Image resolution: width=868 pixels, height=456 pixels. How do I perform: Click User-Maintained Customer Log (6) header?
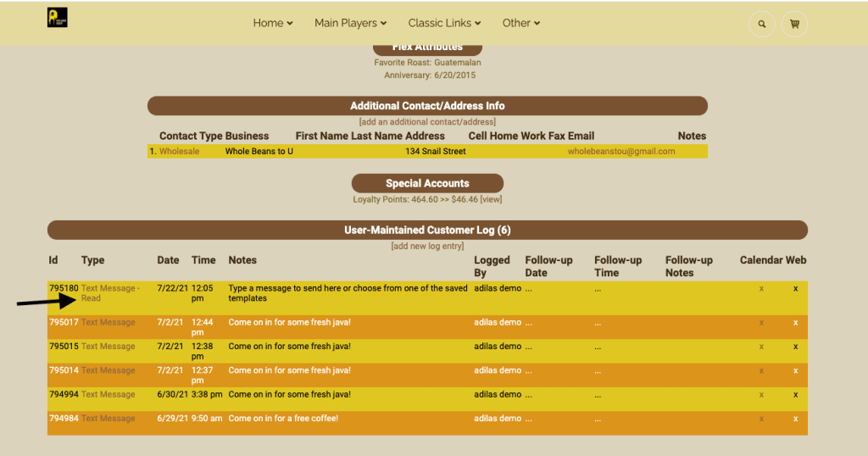coord(427,231)
